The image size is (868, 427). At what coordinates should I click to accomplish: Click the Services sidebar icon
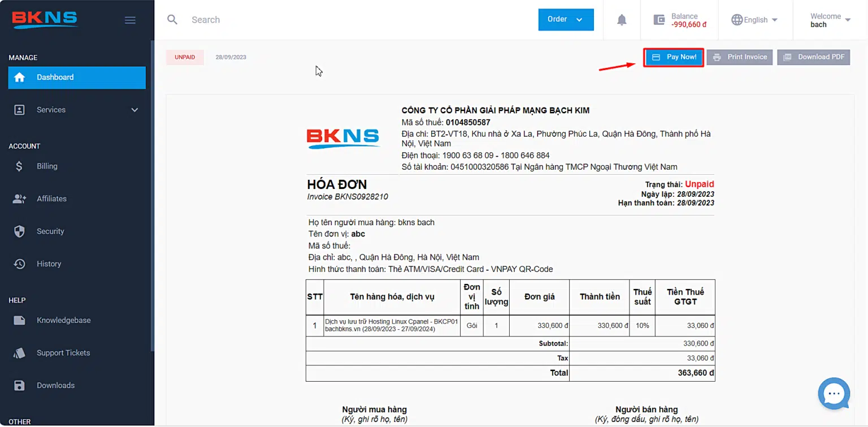point(19,110)
